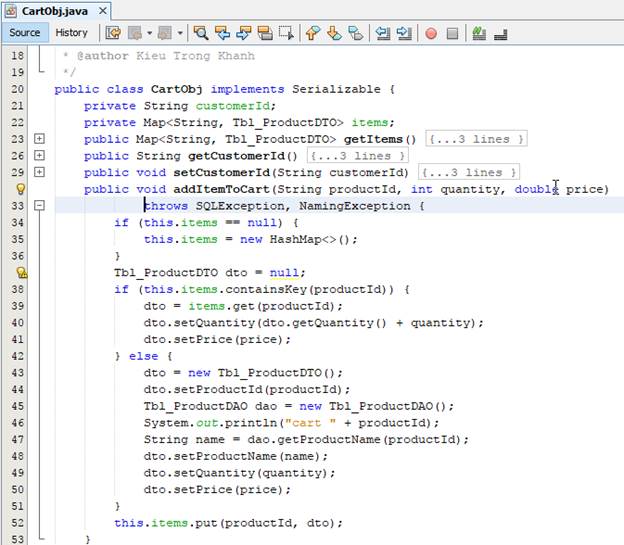
Task: Click Shift Line Right icon
Action: coord(404,33)
